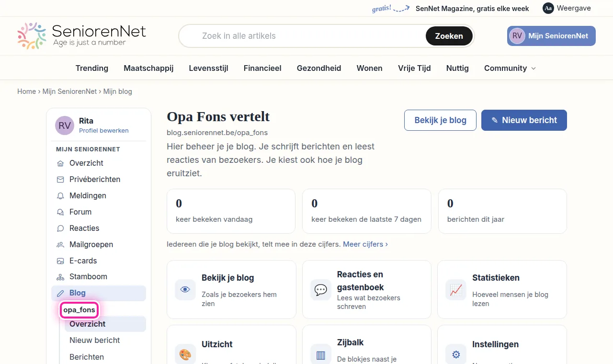Click the columns icon on Zijbalk card

pyautogui.click(x=320, y=354)
